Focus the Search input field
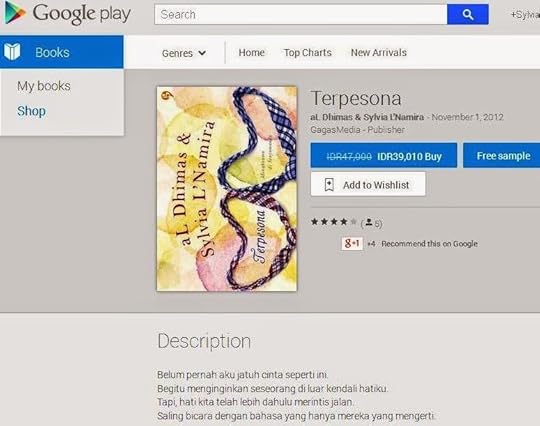540x426 pixels. 301,14
